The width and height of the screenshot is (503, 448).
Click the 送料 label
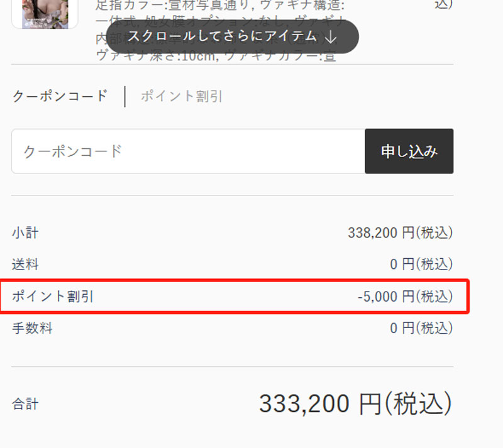click(x=25, y=265)
